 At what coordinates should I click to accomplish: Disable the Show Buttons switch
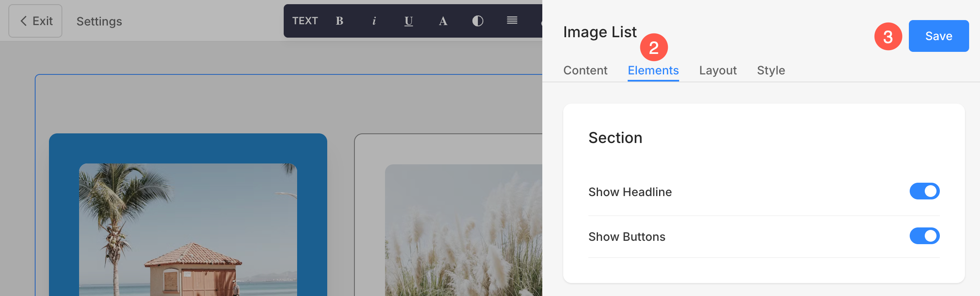(x=924, y=236)
